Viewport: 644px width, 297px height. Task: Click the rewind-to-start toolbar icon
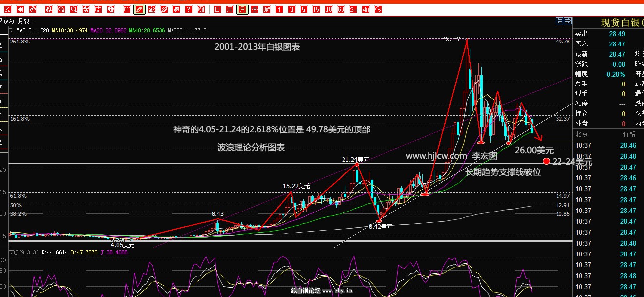click(20, 9)
